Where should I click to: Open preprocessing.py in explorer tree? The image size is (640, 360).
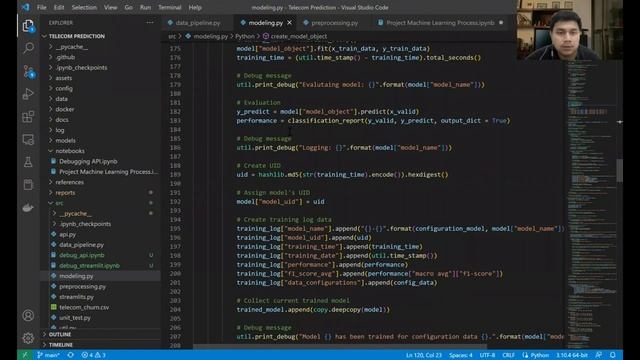pos(82,287)
